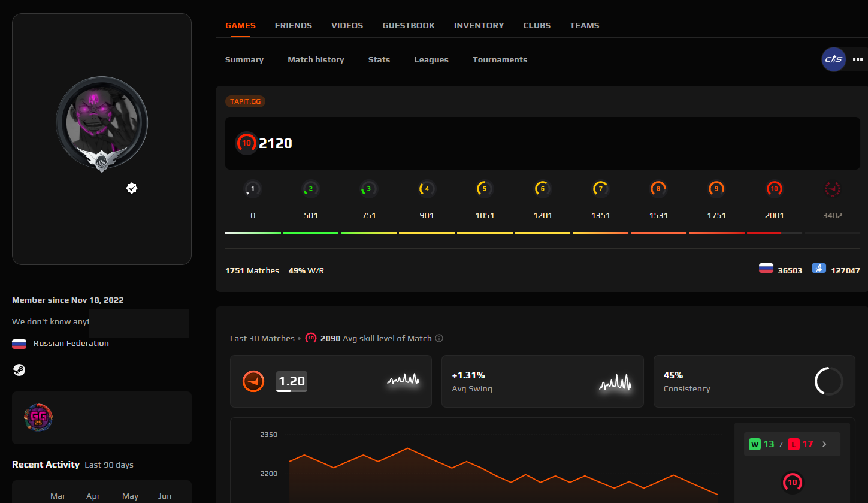Open the GUESTBOOK tab
Screen dimensions: 868x503
point(409,25)
